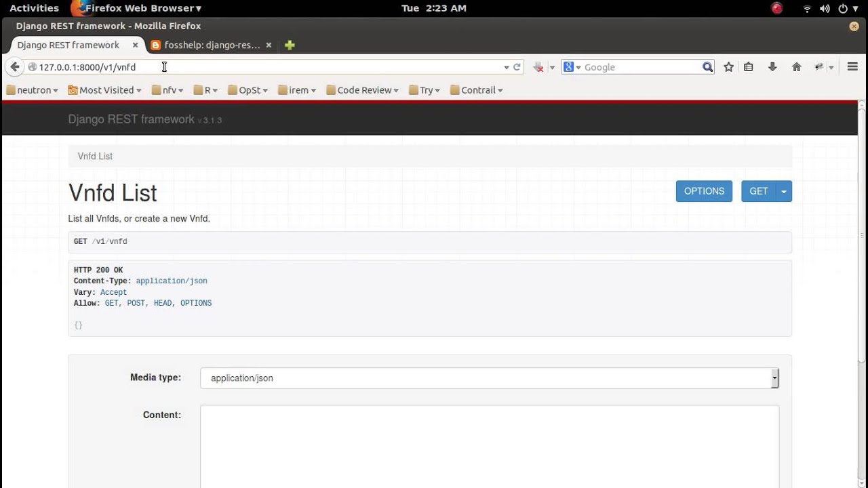Click the blocked-content toolbar icon
Viewport: 868px width, 488px height.
pyautogui.click(x=538, y=67)
